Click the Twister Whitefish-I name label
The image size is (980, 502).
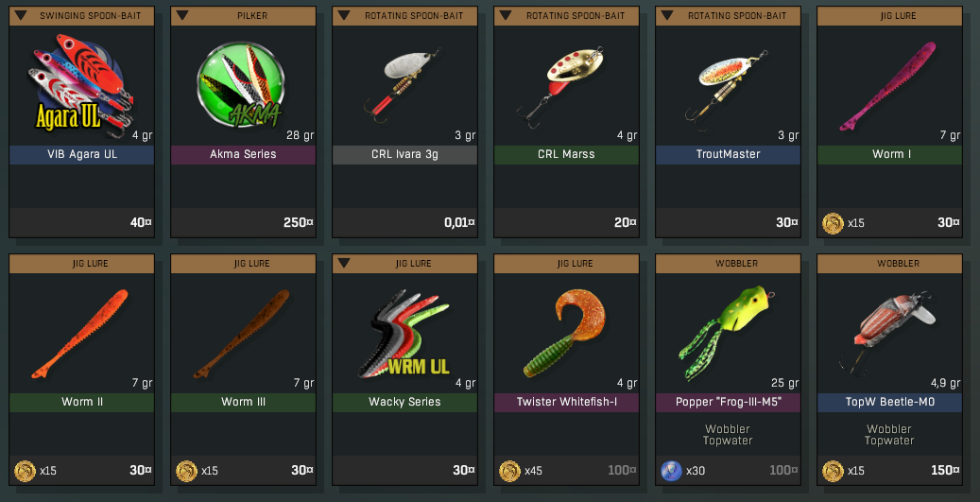[x=566, y=402]
